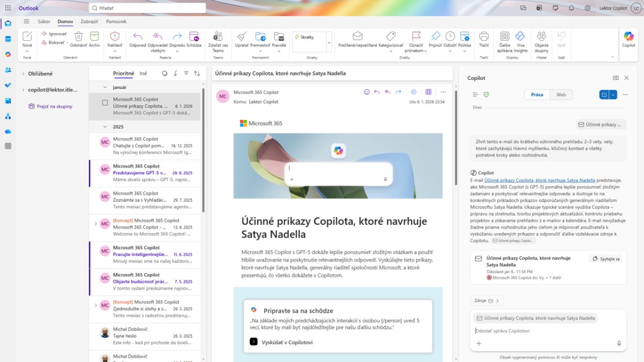Image resolution: width=644 pixels, height=362 pixels.
Task: Click the Nahlásiť shield icon
Action: [115, 37]
